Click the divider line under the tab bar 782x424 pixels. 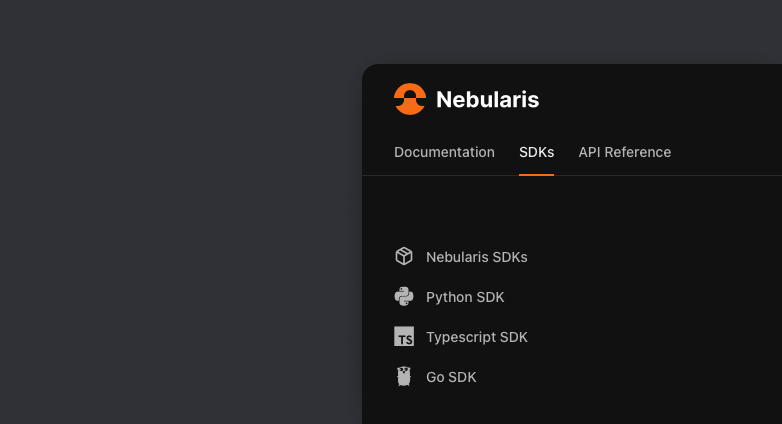coord(650,175)
